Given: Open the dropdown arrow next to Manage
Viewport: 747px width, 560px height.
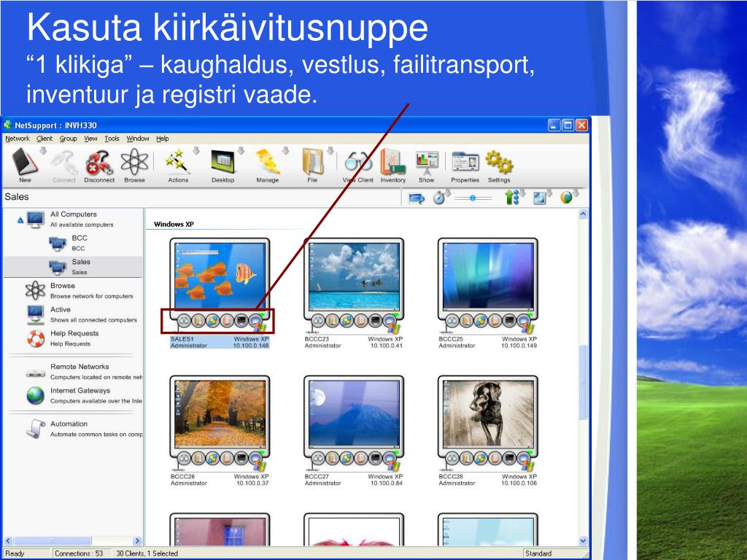Looking at the screenshot, I should pyautogui.click(x=285, y=151).
